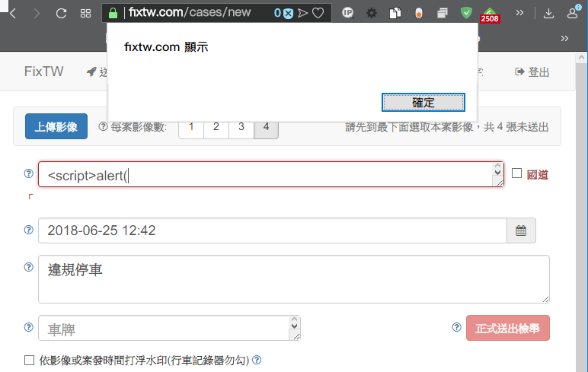Open downloads with the download arrow icon
This screenshot has width=588, height=372.
coord(548,14)
